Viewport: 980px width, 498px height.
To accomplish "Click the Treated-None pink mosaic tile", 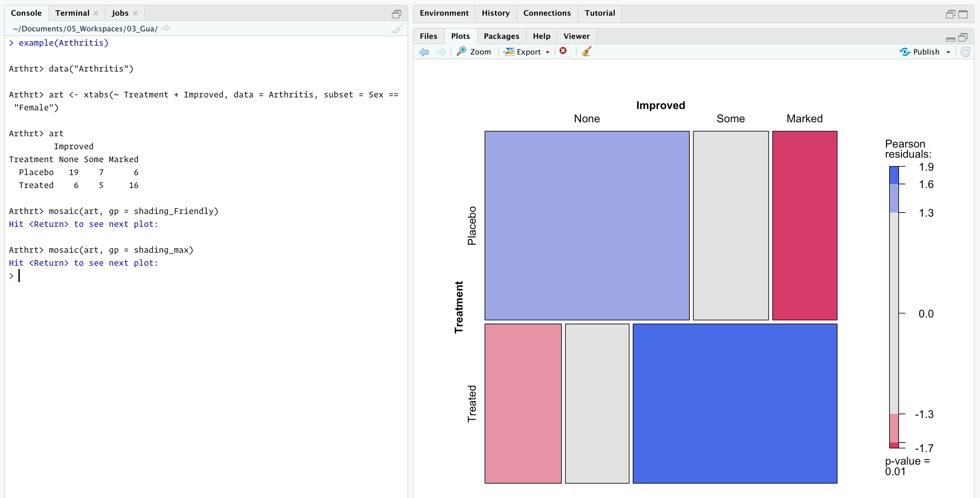I will pyautogui.click(x=523, y=404).
